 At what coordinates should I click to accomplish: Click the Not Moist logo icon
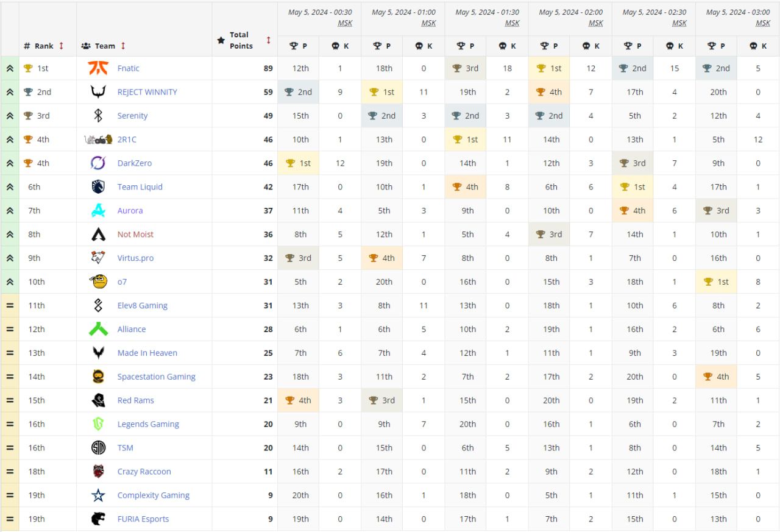click(x=98, y=235)
